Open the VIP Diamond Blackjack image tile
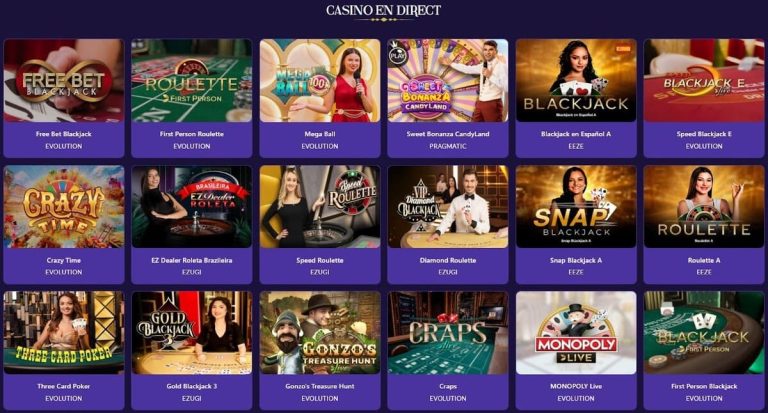 click(448, 206)
